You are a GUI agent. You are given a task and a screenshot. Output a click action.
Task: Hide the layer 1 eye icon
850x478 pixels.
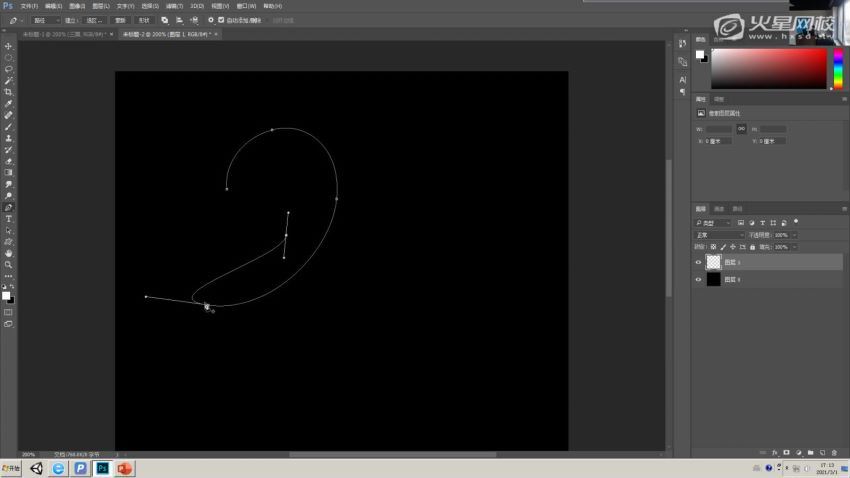click(698, 262)
